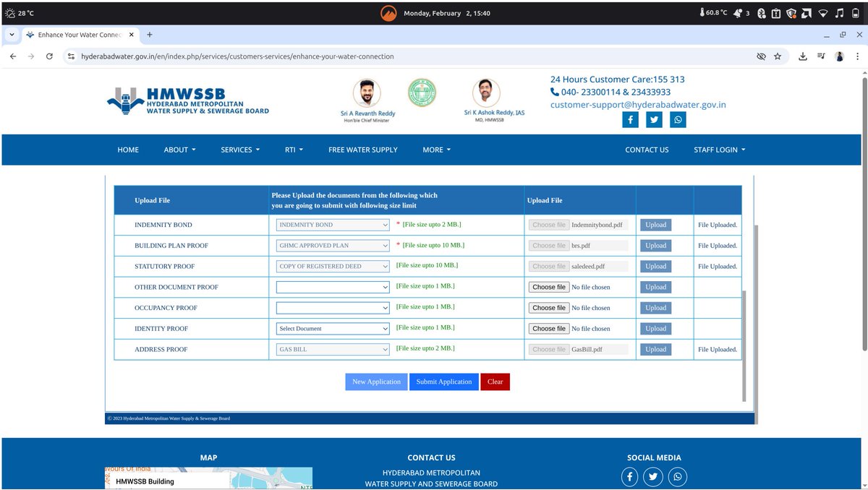The image size is (868, 490).
Task: Click the eye-slash icon in address bar
Action: click(x=761, y=56)
